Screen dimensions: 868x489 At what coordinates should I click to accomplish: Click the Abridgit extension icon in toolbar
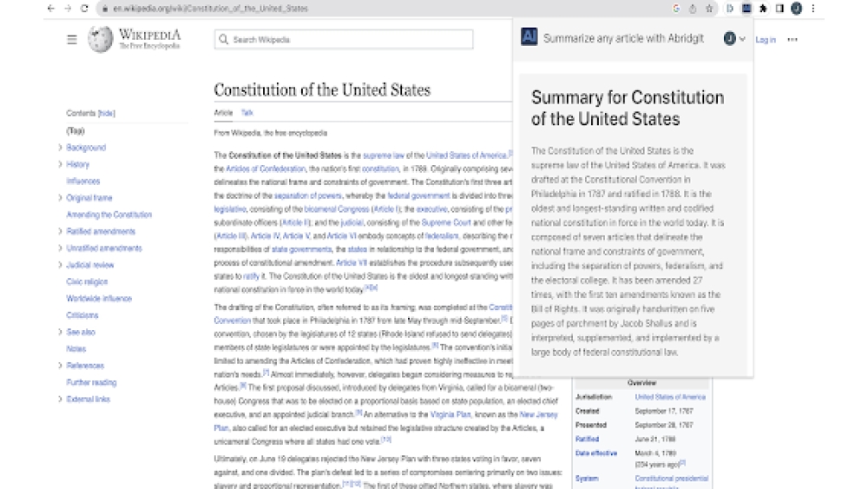tap(746, 9)
